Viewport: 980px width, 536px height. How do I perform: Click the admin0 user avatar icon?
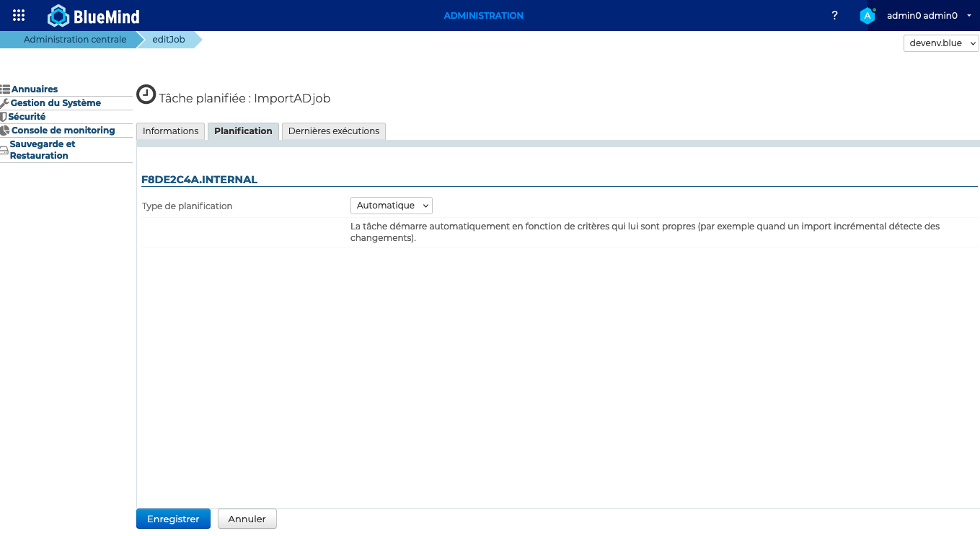coord(868,16)
